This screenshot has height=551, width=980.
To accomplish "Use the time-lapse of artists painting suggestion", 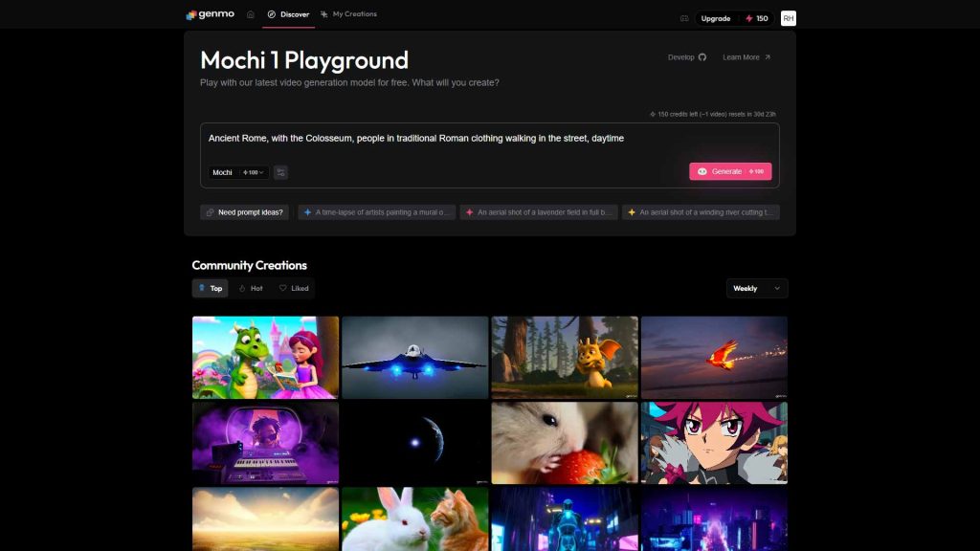I will tap(377, 212).
